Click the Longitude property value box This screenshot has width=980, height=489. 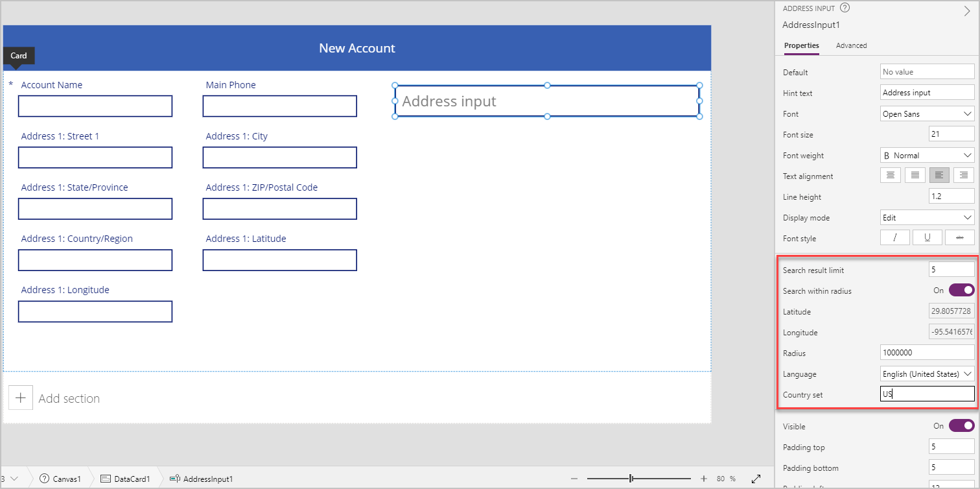tap(951, 332)
